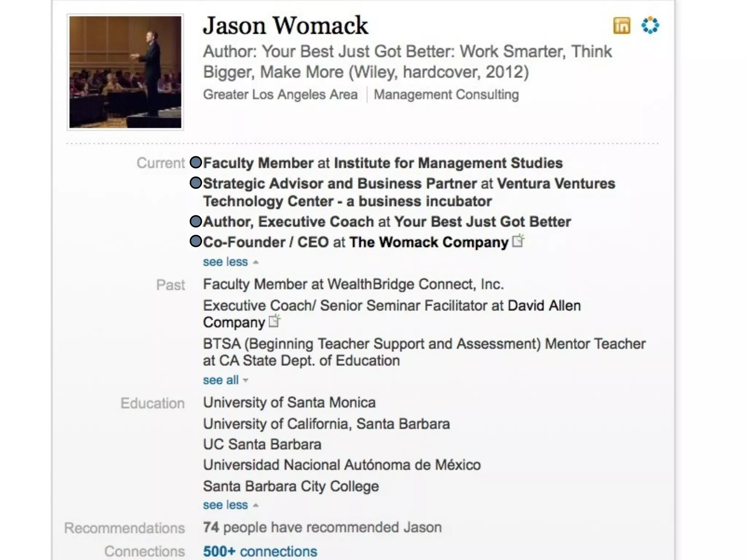Click the bullet beside Author, Executive Coach
Viewport: 747px width, 560px height.
tap(196, 221)
